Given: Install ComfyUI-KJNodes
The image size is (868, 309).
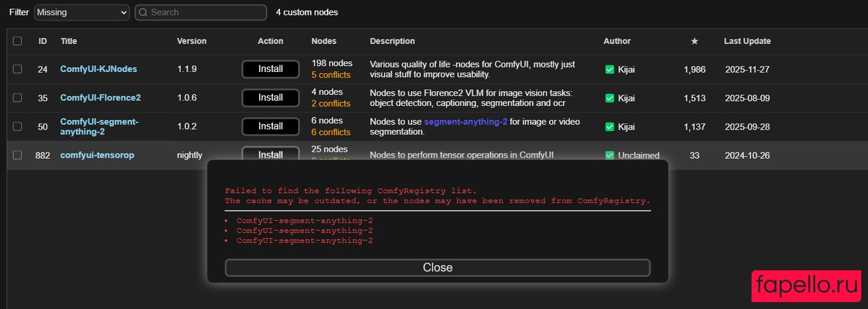Looking at the screenshot, I should (x=271, y=69).
